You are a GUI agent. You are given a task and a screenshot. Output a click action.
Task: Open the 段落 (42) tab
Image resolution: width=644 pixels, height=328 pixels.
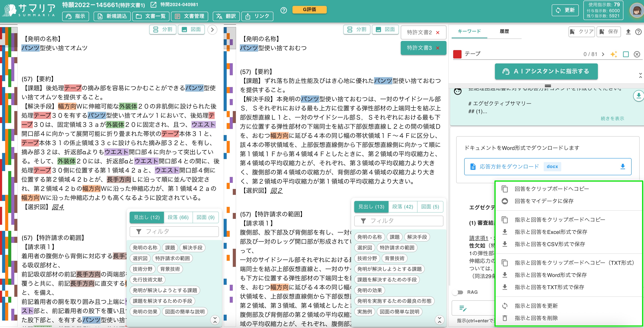click(402, 207)
